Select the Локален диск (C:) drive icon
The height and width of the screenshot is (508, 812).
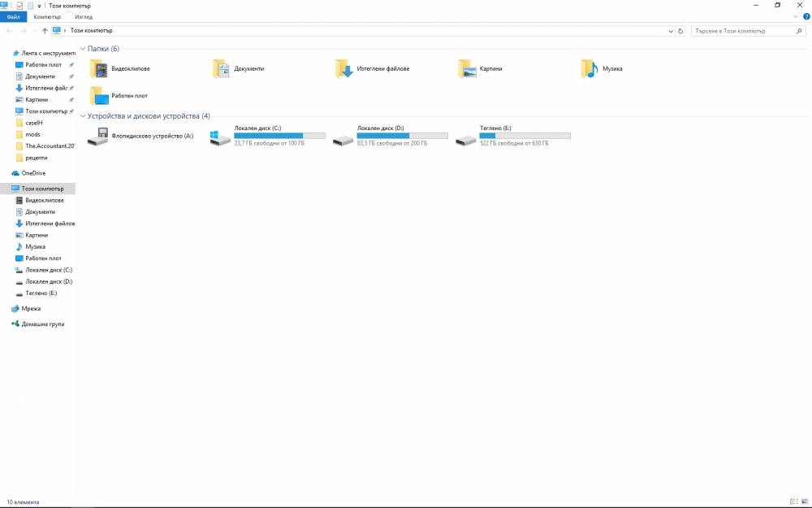[220, 137]
